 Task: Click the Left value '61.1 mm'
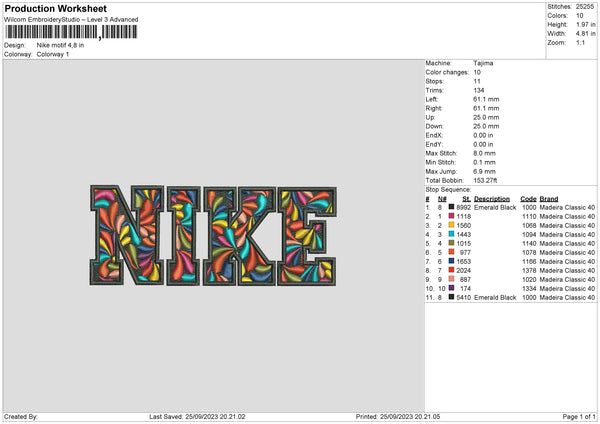[x=486, y=99]
